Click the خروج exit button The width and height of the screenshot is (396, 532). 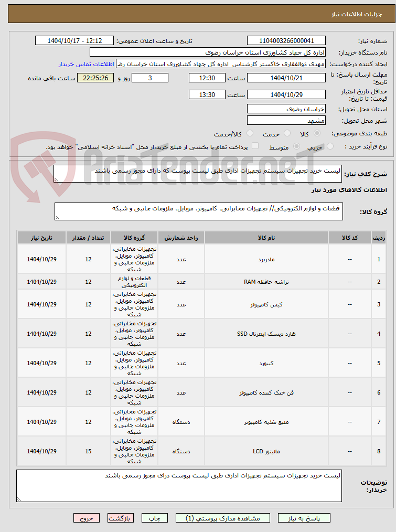tap(87, 518)
